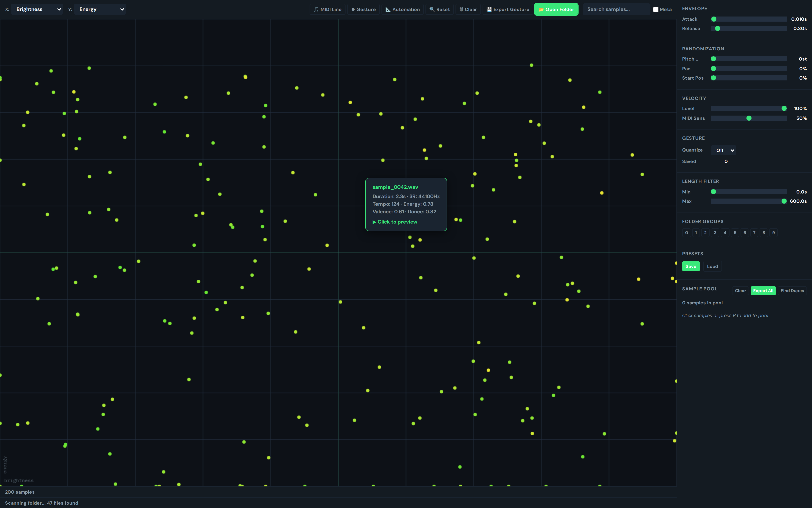Click the 50% MIDI Sens value
The width and height of the screenshot is (812, 508).
[x=802, y=118]
